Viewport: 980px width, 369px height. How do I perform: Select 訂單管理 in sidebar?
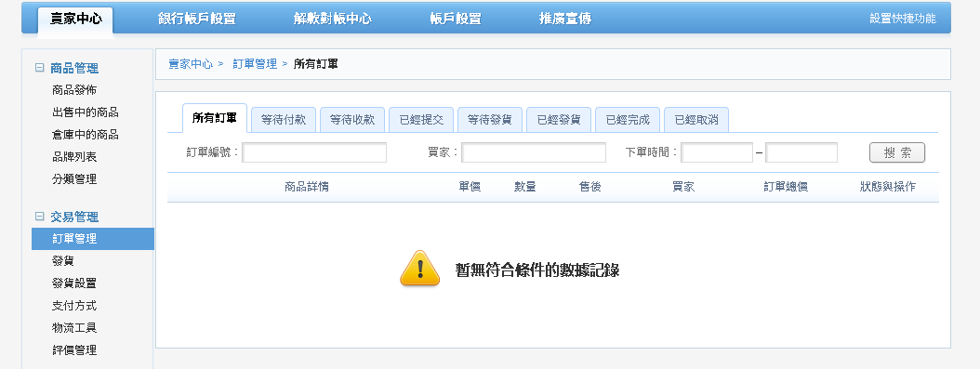pyautogui.click(x=92, y=239)
